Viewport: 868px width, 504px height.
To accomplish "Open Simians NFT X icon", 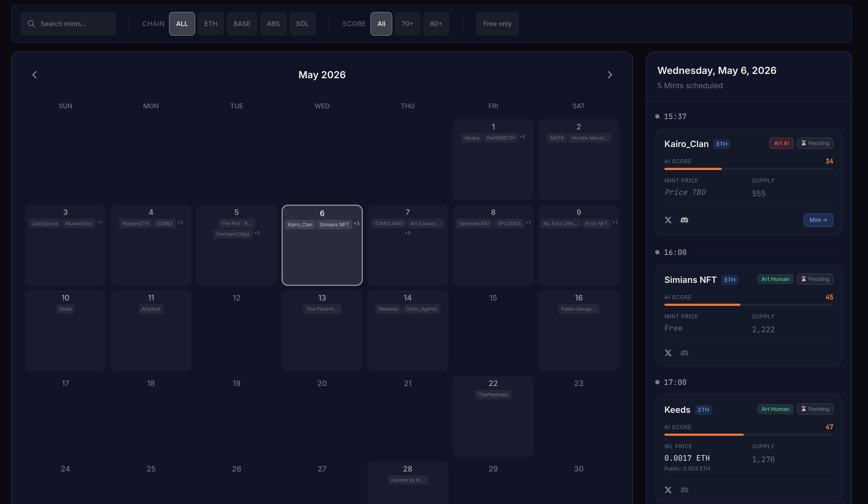I will click(668, 353).
